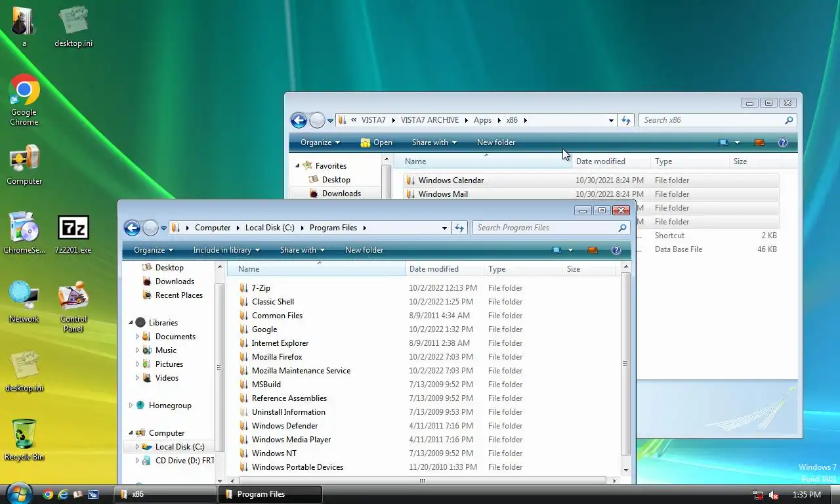Click the Start orb button
This screenshot has height=504, width=840.
(x=18, y=493)
